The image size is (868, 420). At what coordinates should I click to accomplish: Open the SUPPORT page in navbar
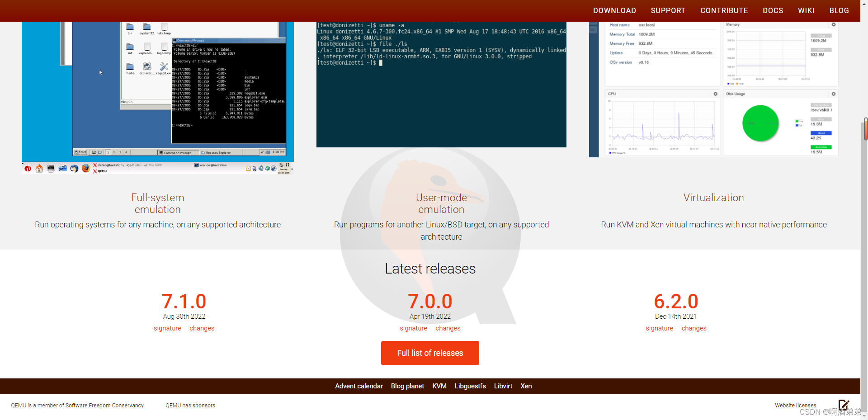(668, 10)
